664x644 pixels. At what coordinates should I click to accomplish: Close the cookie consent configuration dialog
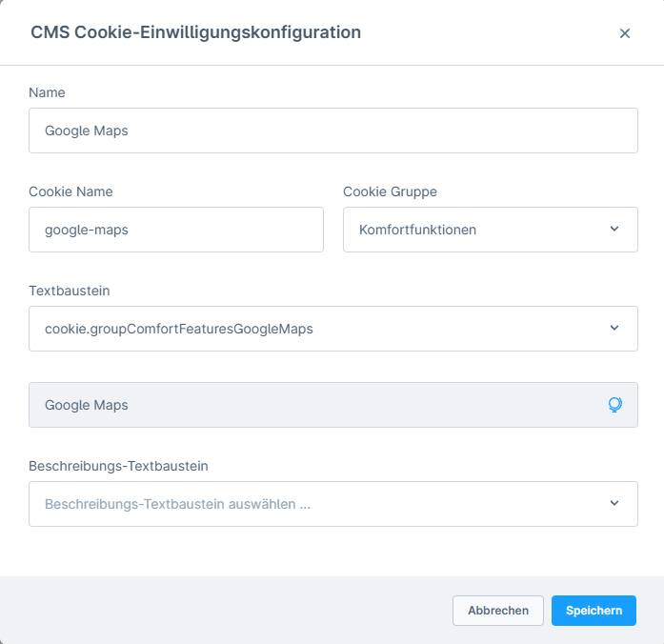pos(625,33)
